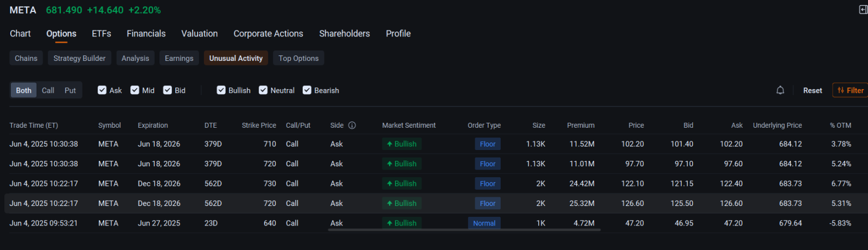Image resolution: width=868 pixels, height=250 pixels.
Task: Reset the filters
Action: 812,90
